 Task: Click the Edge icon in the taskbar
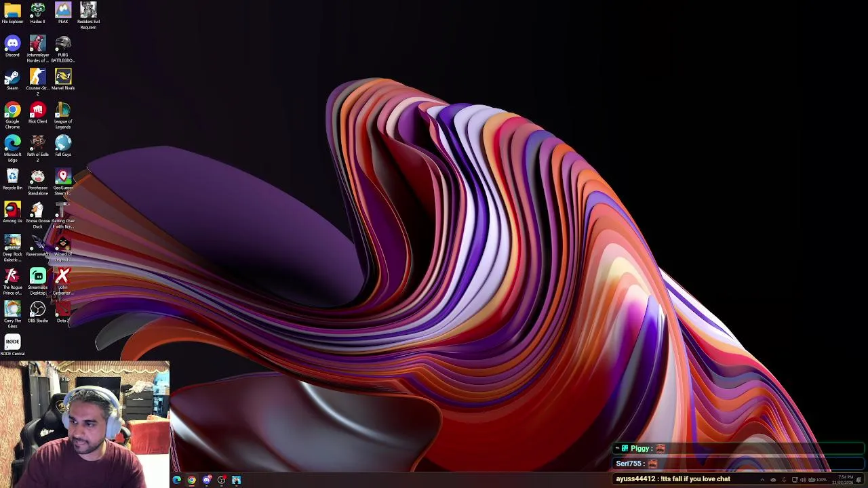176,480
